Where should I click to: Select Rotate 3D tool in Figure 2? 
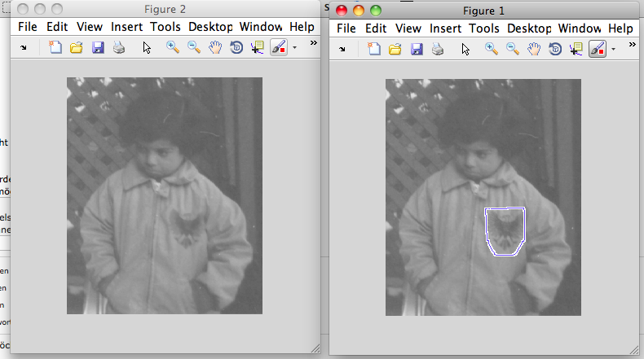pos(236,48)
